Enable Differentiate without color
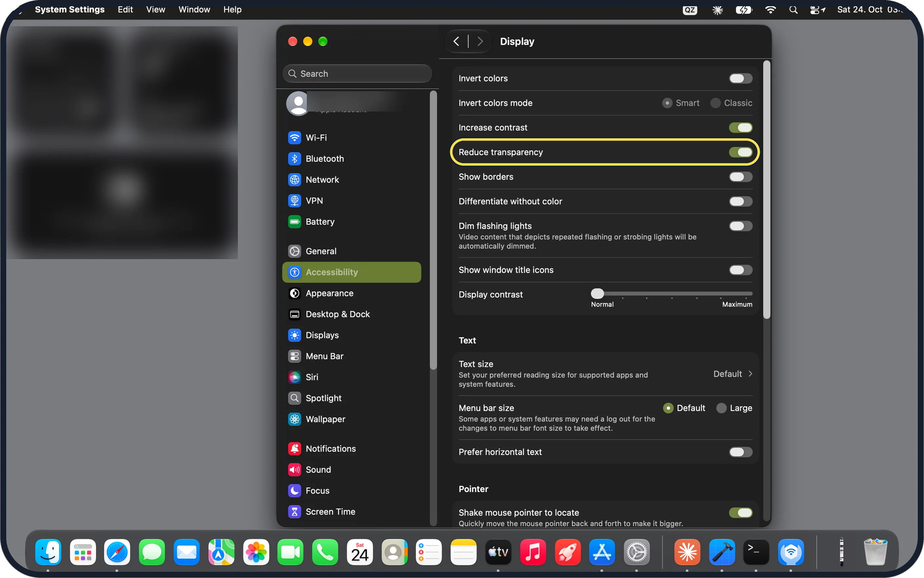Screen dimensions: 924x578 click(741, 201)
